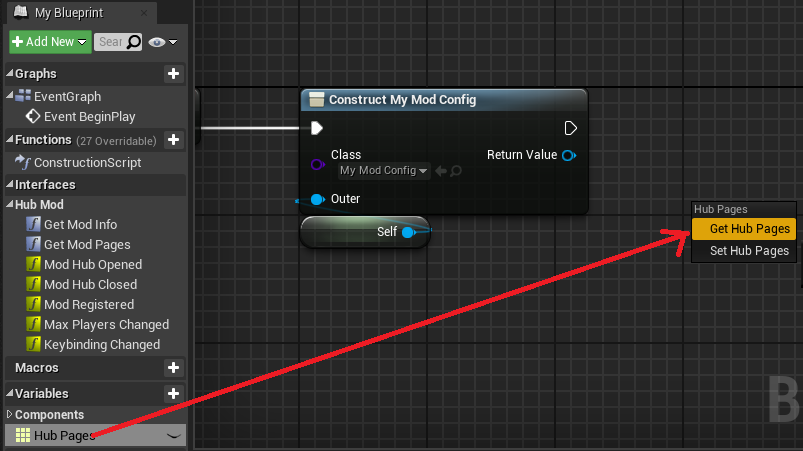
Task: Click the Self node output pin
Action: tap(409, 232)
